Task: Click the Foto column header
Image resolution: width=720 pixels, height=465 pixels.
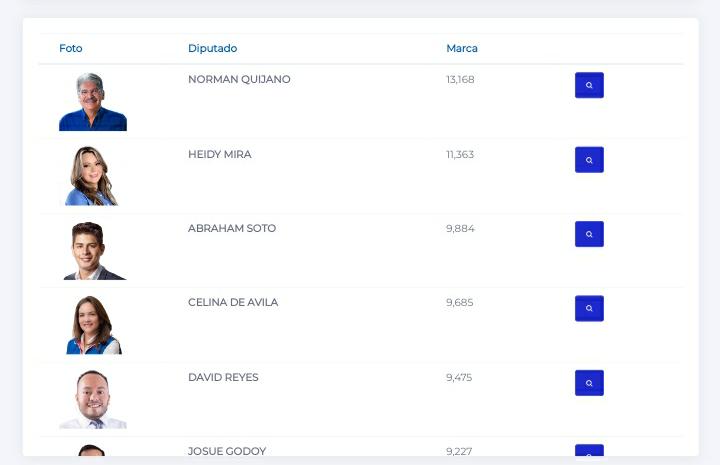Action: [x=71, y=48]
